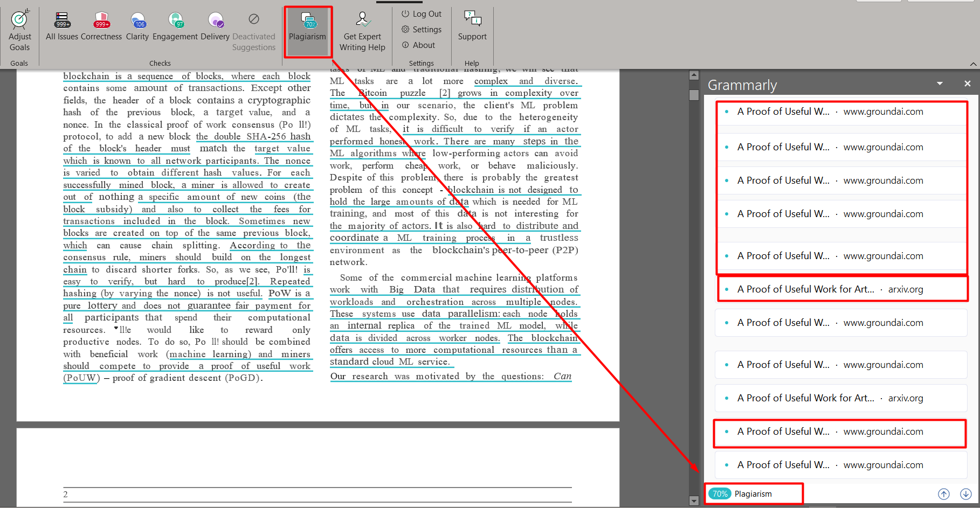Screen dimensions: 980x508
Task: Filter by Engagement issues
Action: point(175,26)
